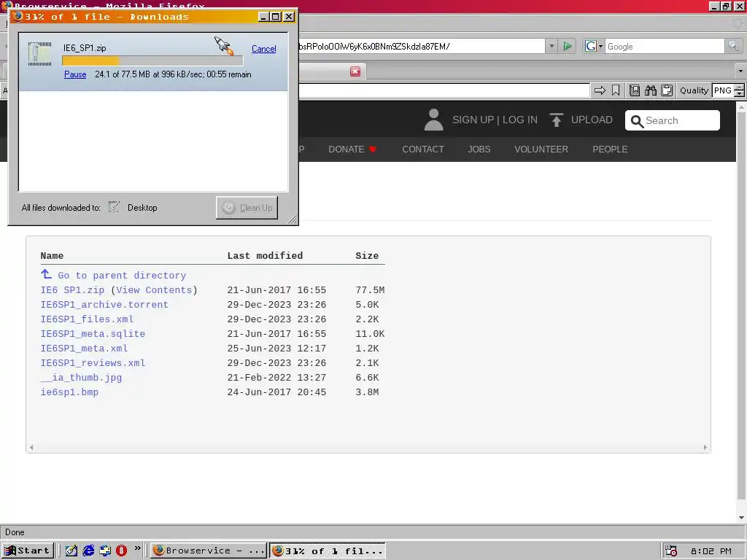Click the Browservice go arrow icon
The height and width of the screenshot is (560, 747).
600,90
